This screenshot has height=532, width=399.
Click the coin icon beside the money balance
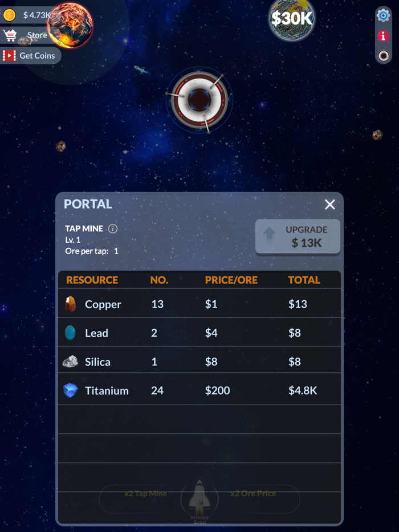(x=9, y=15)
